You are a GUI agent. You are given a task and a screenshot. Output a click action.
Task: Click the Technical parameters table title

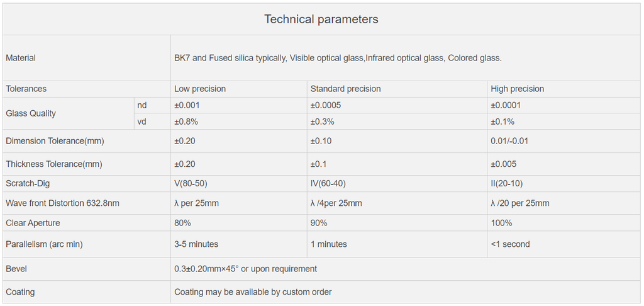click(x=321, y=20)
